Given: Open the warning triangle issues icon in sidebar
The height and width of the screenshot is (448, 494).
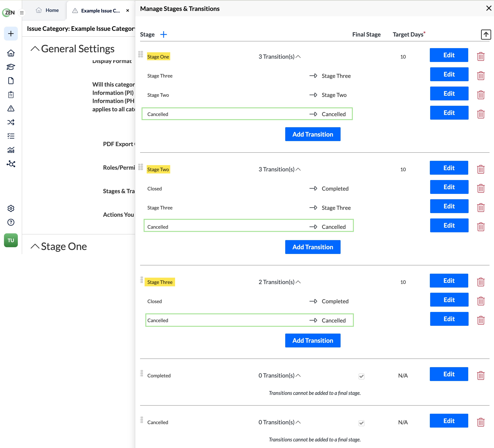Looking at the screenshot, I should 11,108.
